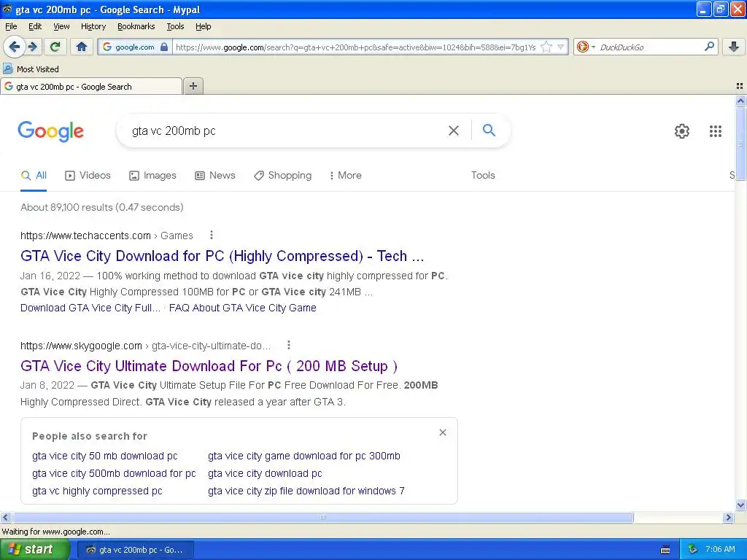
Task: Click the horizontal scrollbar thumb
Action: [x=322, y=517]
